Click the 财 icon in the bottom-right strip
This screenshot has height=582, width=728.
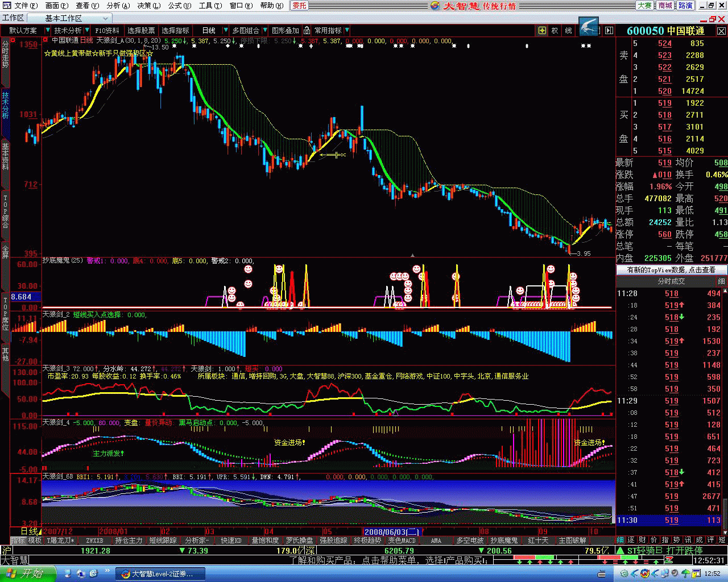coord(642,540)
